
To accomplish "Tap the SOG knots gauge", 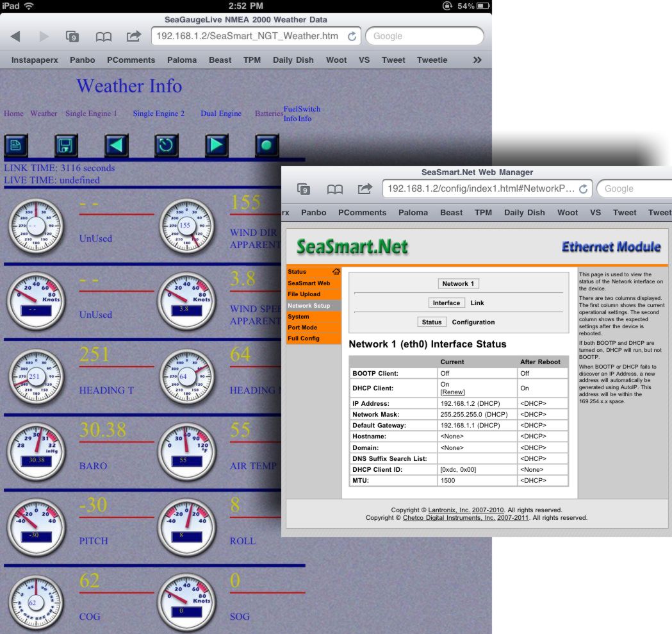I will click(x=187, y=602).
